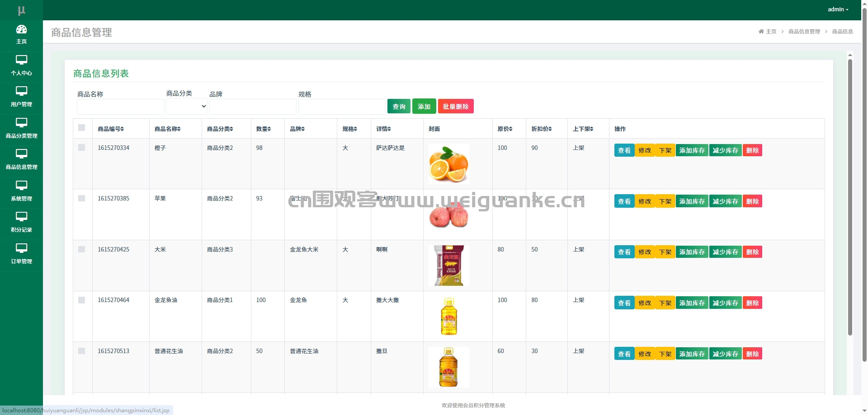Open the admin user dropdown
Image resolution: width=868 pixels, height=415 pixels.
click(x=838, y=9)
